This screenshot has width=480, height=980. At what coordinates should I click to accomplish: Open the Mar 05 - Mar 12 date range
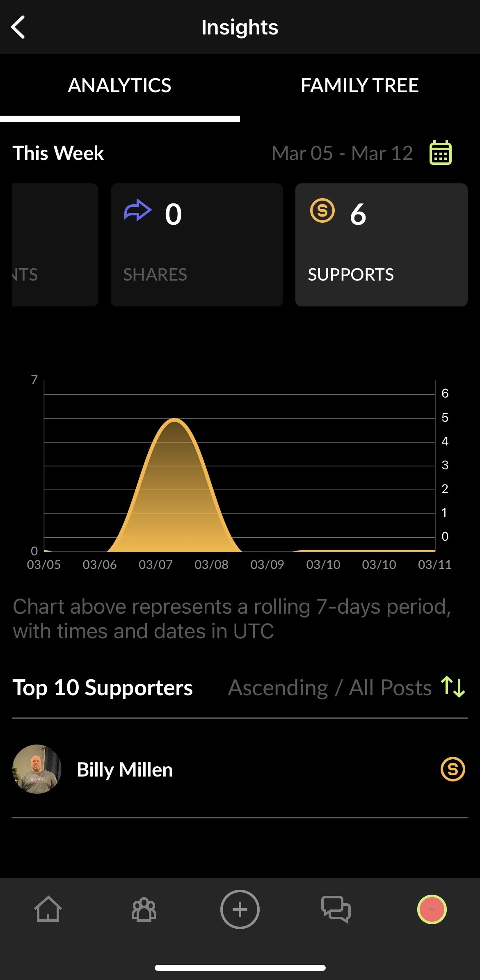(342, 153)
